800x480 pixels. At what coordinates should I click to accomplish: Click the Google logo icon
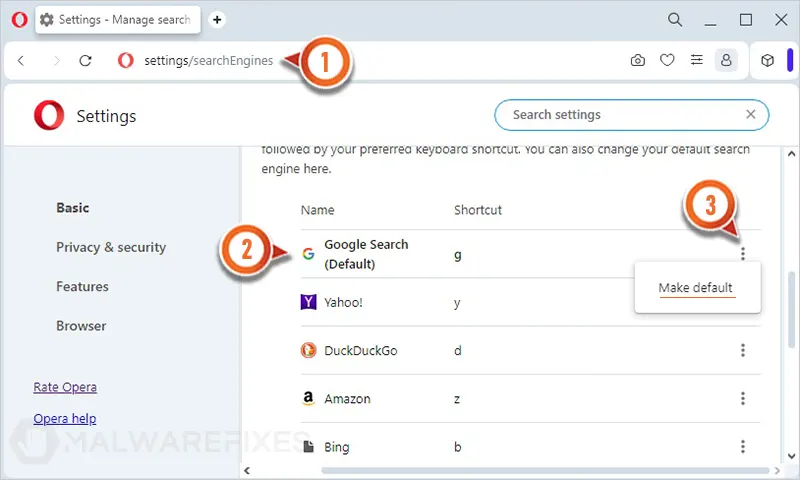point(308,254)
